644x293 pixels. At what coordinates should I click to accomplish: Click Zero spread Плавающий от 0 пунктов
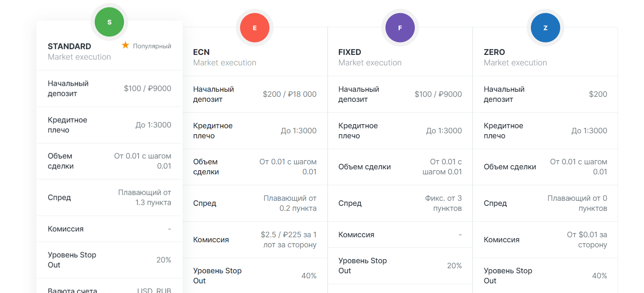point(577,203)
